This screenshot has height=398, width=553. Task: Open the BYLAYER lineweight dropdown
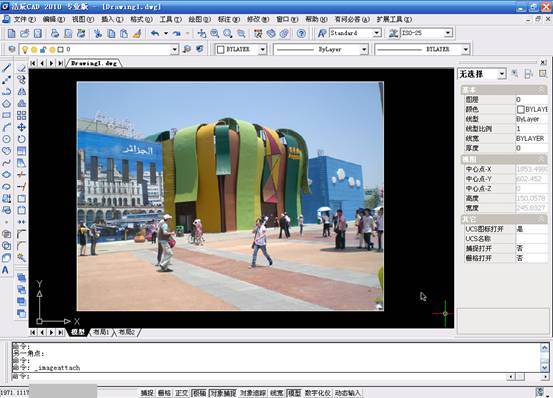coord(466,49)
